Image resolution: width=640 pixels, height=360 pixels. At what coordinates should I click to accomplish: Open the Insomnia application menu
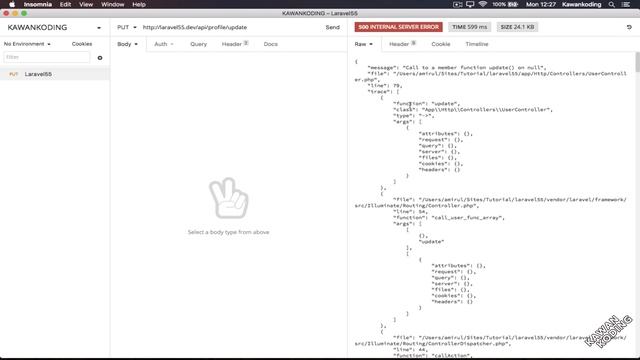point(38,4)
